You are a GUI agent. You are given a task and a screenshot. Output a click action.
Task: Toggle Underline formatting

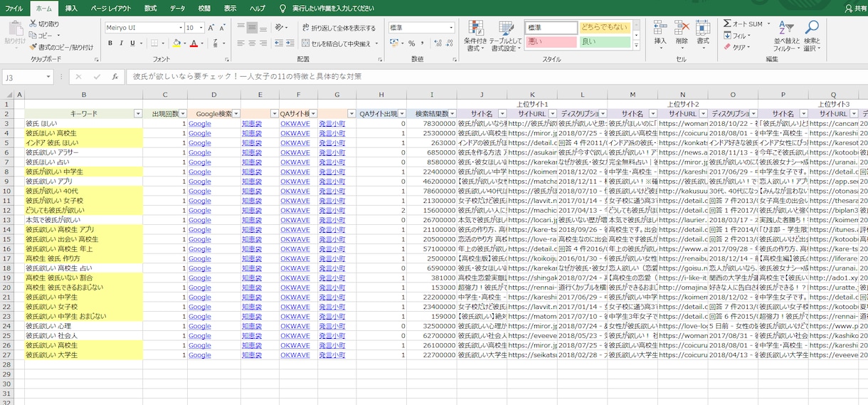click(x=133, y=43)
